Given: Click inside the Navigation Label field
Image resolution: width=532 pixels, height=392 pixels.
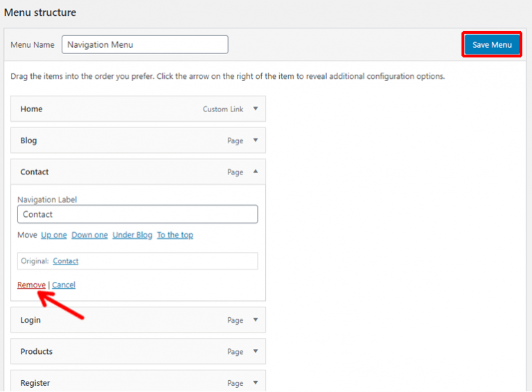Looking at the screenshot, I should pyautogui.click(x=137, y=214).
